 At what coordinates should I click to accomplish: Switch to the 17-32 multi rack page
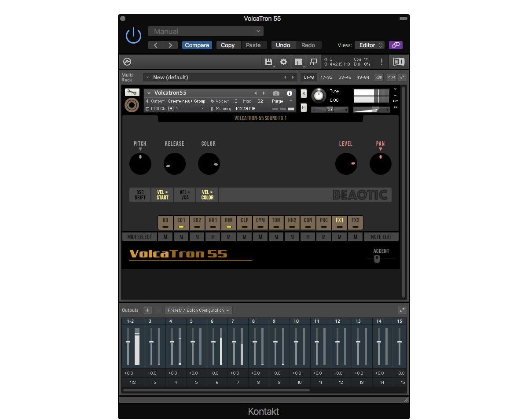pyautogui.click(x=326, y=77)
